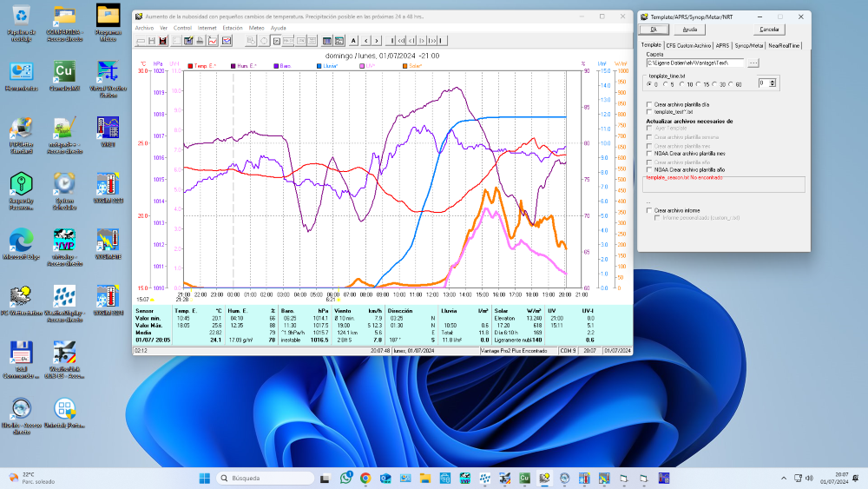The height and width of the screenshot is (489, 868).
Task: Check 'NOAA Crear archivo plantilla mes'
Action: coord(649,154)
